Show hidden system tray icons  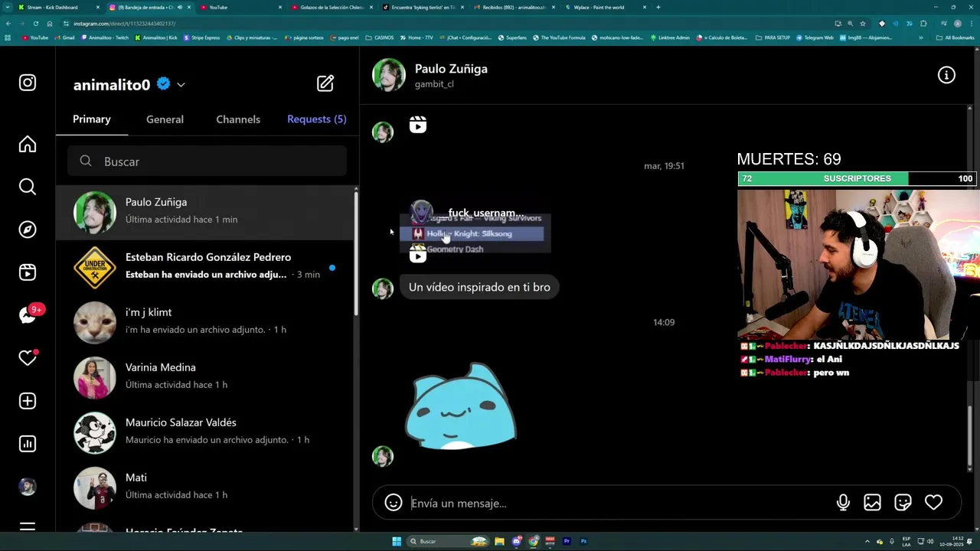click(867, 541)
